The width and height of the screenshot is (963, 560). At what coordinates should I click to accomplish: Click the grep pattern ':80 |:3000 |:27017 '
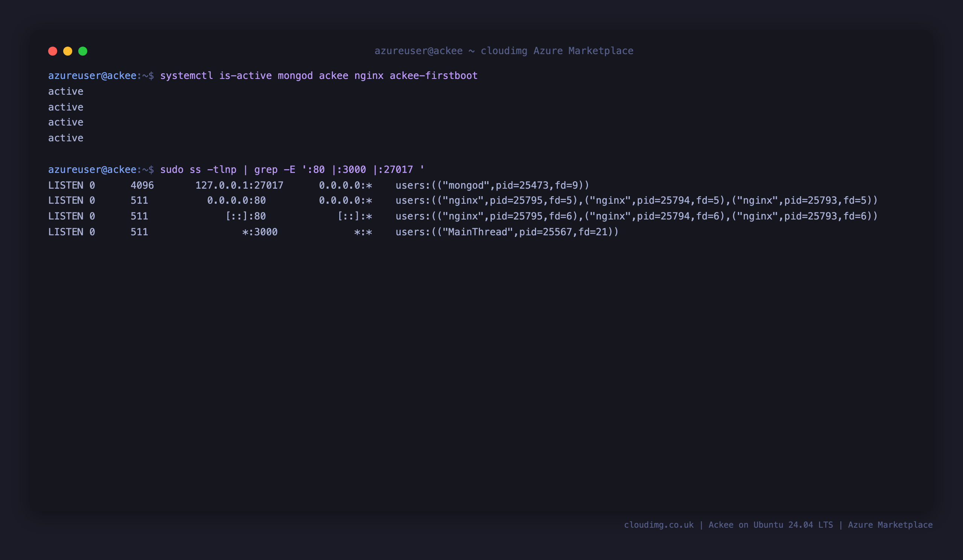click(x=363, y=170)
